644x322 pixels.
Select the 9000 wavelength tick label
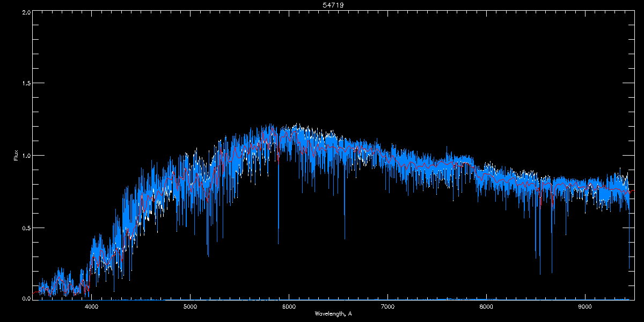(x=585, y=306)
